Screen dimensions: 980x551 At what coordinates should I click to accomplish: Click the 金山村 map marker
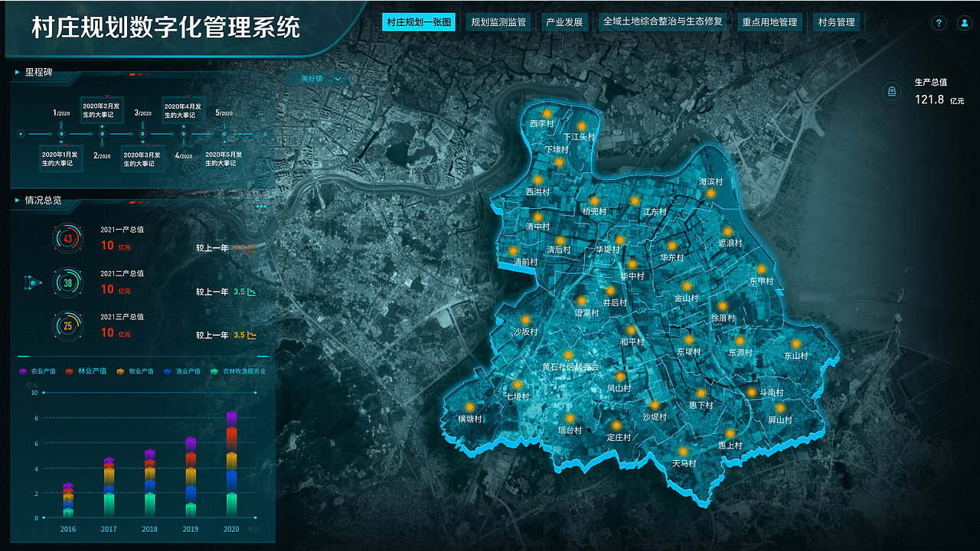(687, 286)
